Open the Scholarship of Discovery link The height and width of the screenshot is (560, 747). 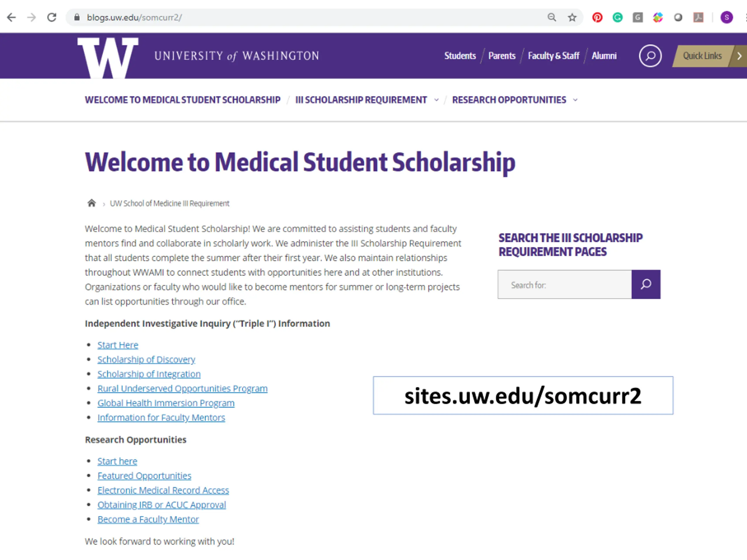(146, 360)
